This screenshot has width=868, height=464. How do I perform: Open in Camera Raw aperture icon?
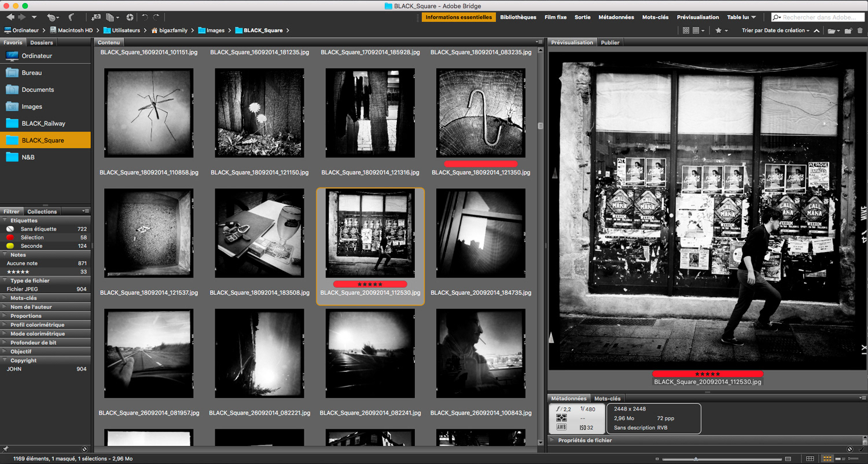pos(130,17)
